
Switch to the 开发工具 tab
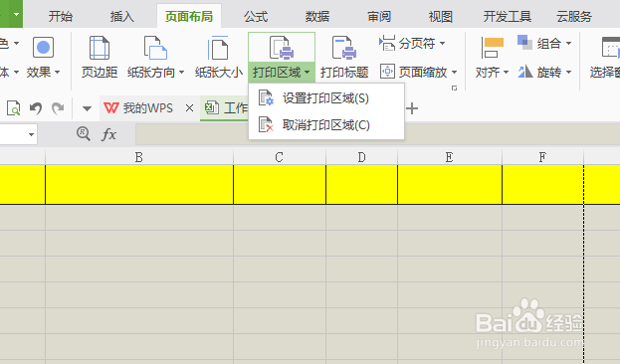508,17
